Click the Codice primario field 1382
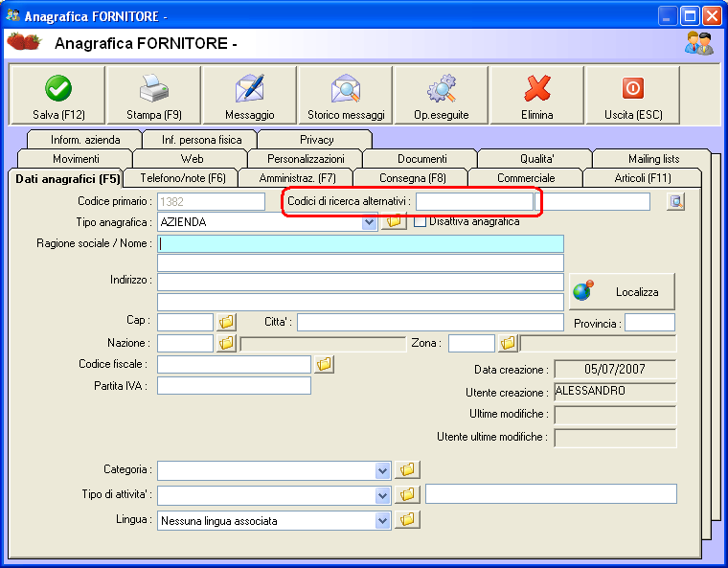This screenshot has height=568, width=728. click(212, 201)
